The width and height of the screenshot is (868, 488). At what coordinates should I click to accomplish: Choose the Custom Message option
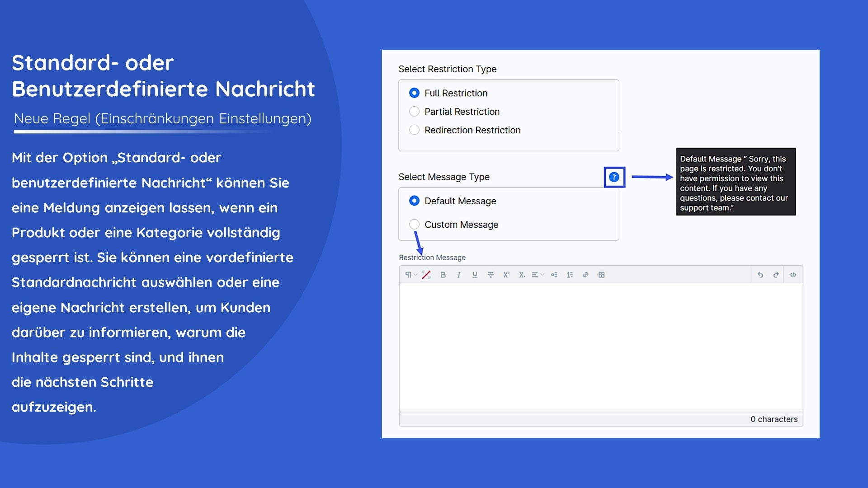(x=414, y=224)
